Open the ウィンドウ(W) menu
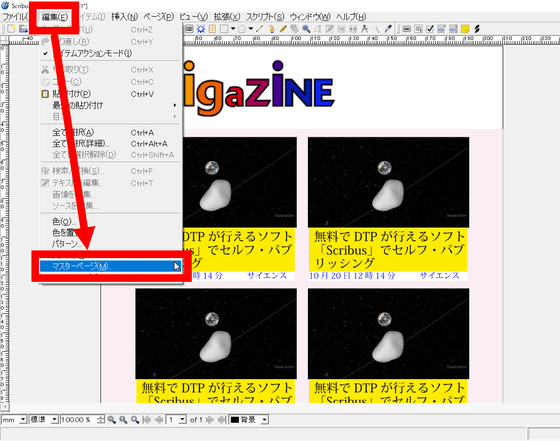The image size is (560, 441). 310,16
